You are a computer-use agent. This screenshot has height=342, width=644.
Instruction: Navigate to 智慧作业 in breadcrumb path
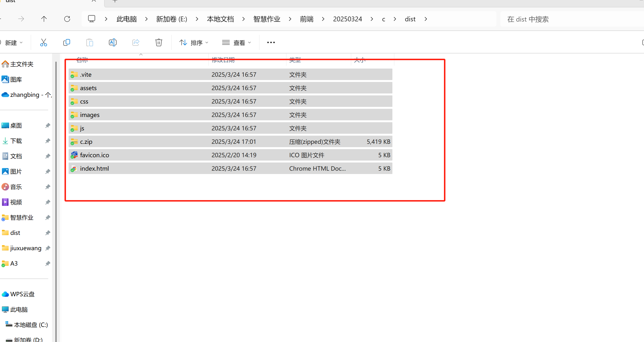(266, 19)
